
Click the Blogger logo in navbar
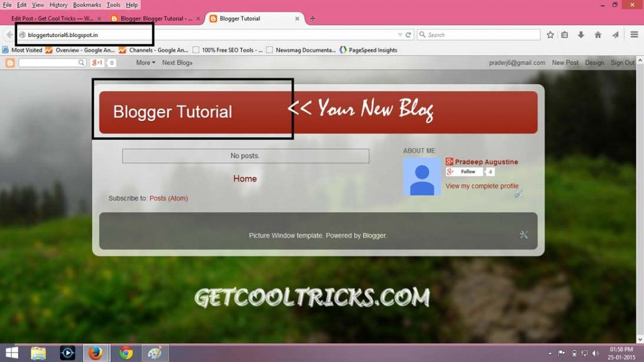10,63
